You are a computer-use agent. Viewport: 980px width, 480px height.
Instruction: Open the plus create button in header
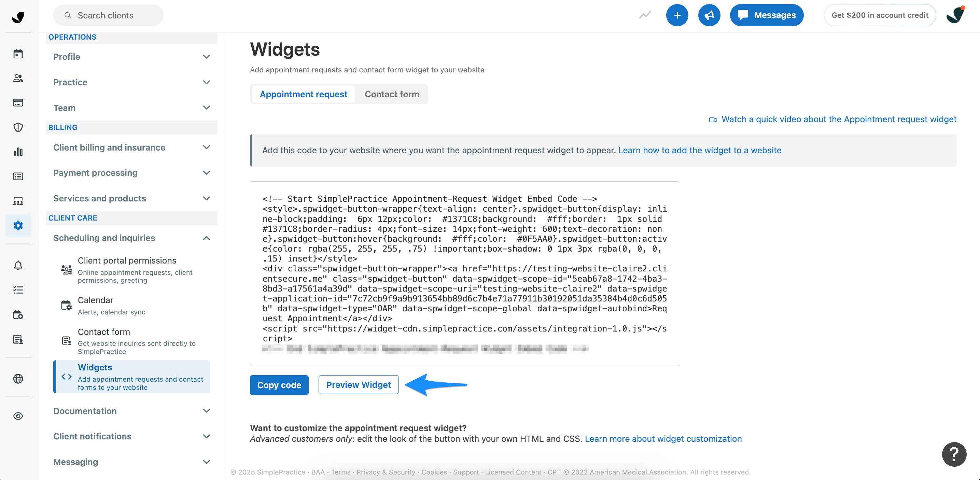pyautogui.click(x=677, y=15)
